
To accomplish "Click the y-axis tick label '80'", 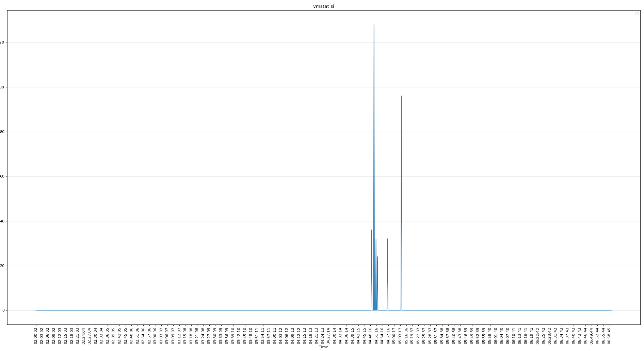I will 2,132.
